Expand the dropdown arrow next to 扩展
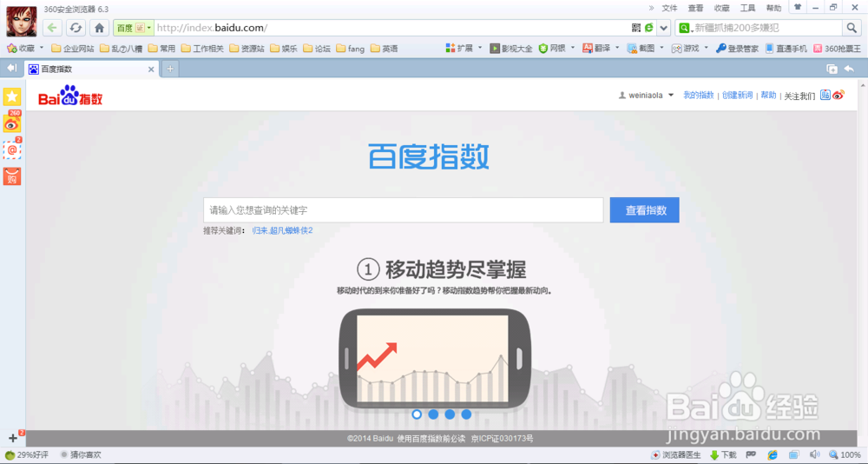The width and height of the screenshot is (868, 464). [x=480, y=49]
